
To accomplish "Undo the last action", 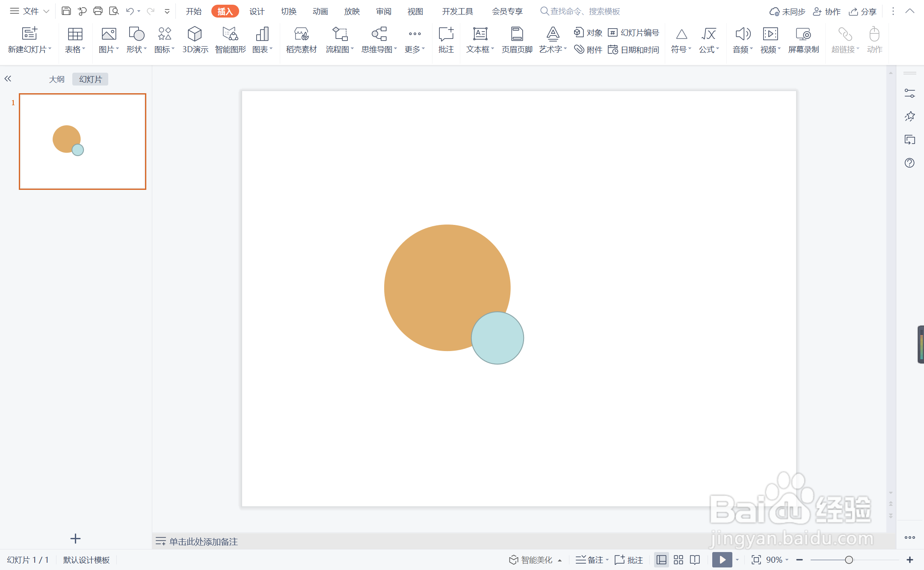I will 130,11.
